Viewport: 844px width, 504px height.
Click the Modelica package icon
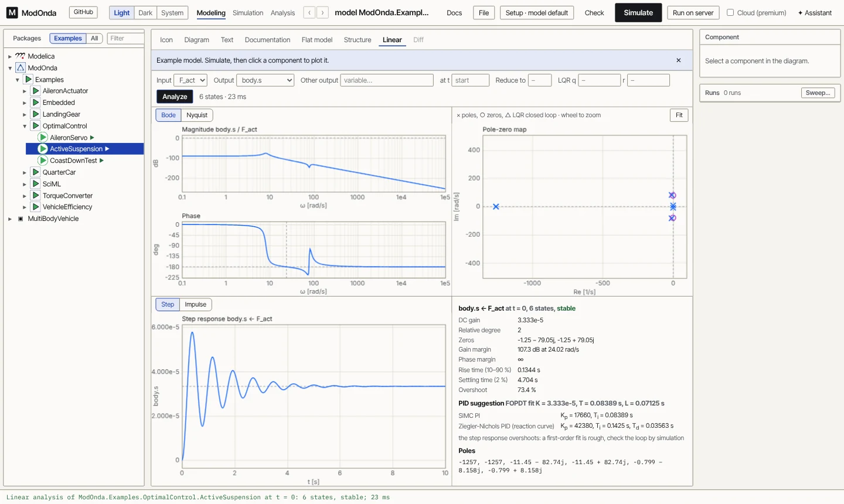21,56
